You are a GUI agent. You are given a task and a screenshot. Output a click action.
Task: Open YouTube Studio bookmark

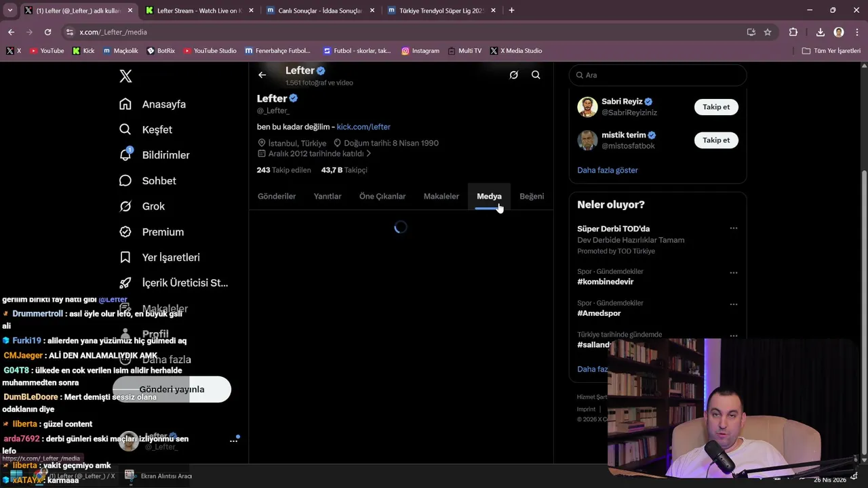click(210, 51)
